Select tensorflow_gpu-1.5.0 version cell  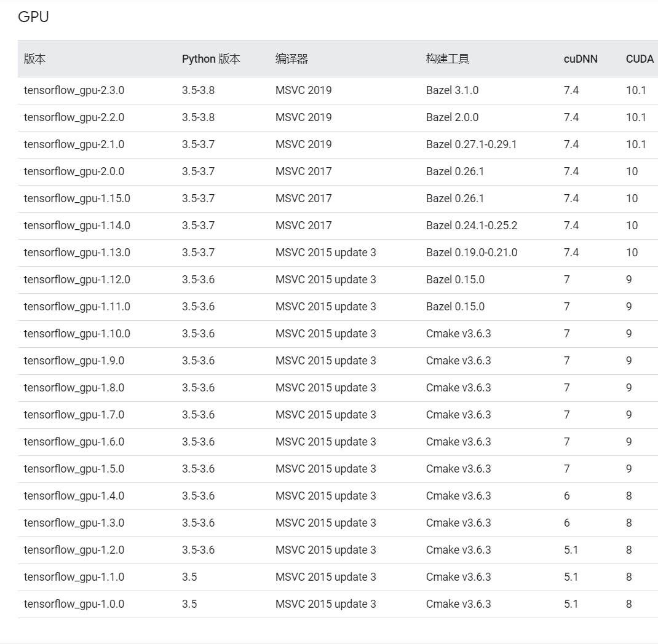(74, 469)
